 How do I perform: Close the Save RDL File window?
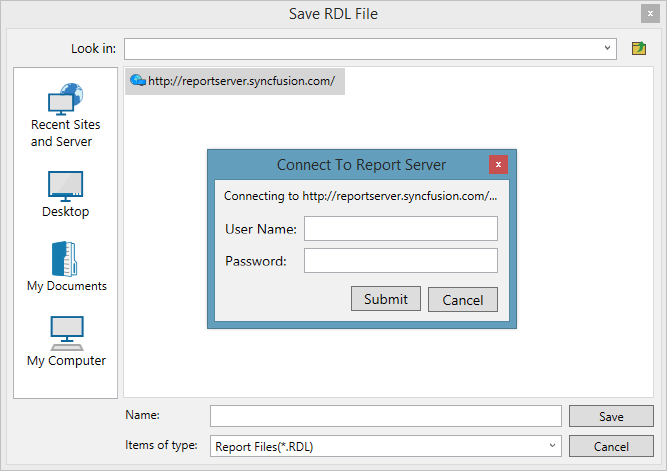648,14
